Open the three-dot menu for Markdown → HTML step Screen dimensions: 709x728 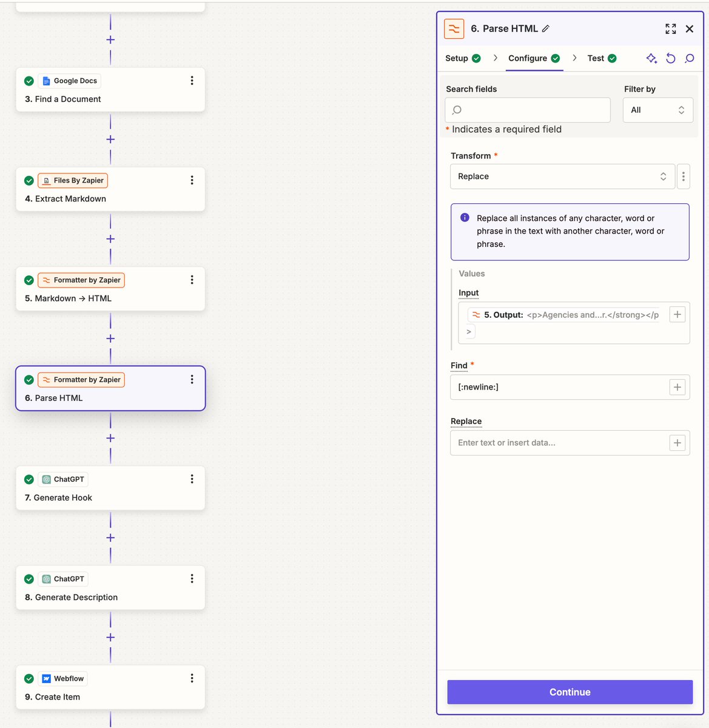tap(192, 280)
